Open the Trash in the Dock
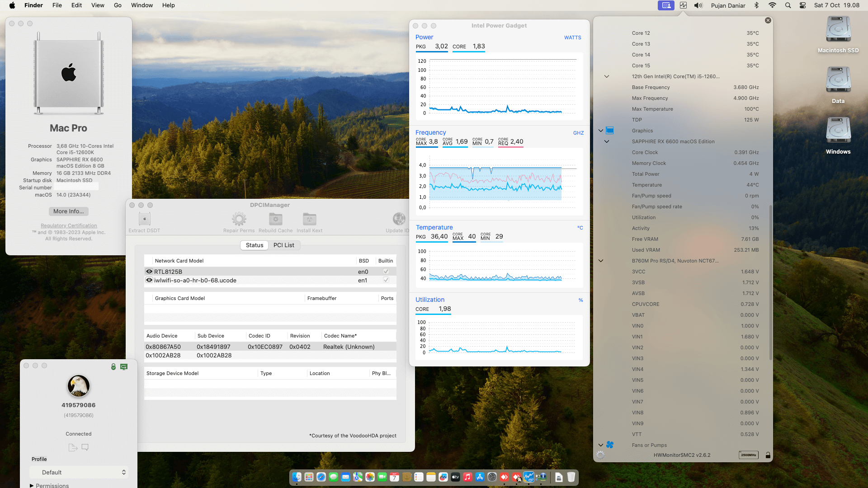The image size is (868, 488). coord(571,477)
